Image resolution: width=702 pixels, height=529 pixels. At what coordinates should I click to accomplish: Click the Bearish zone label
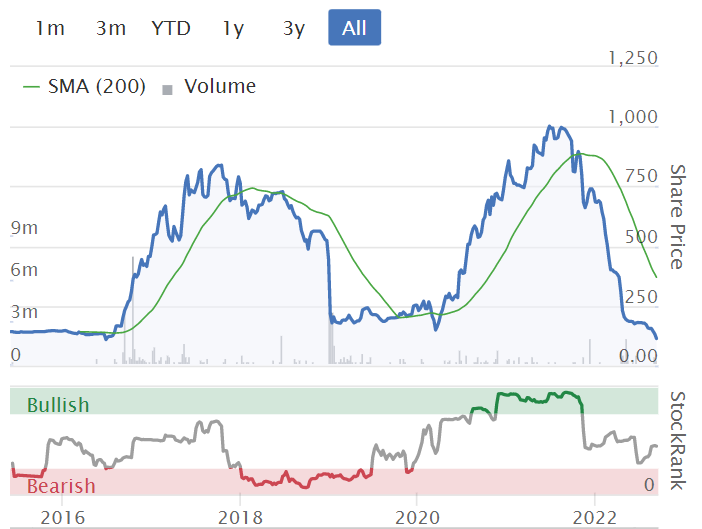pyautogui.click(x=61, y=486)
